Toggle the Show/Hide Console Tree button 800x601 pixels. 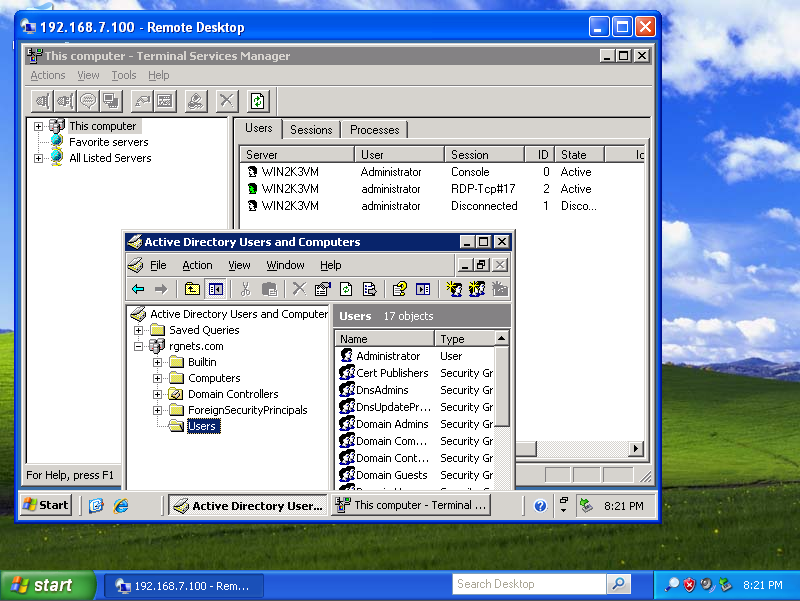tap(215, 289)
